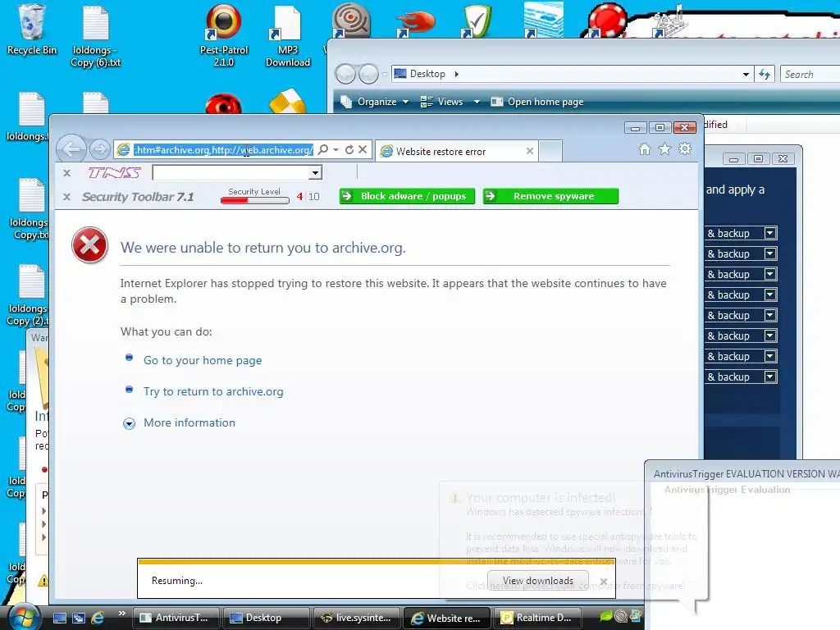This screenshot has height=630, width=840.
Task: Click the Go to your home page link
Action: click(203, 361)
